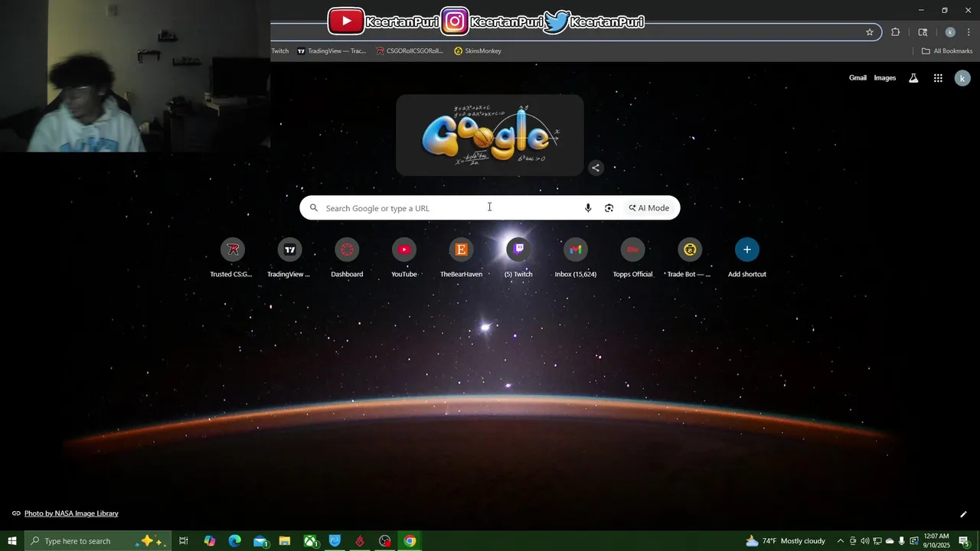Viewport: 980px width, 551px height.
Task: Open the Xbox app on the taskbar
Action: point(310,541)
